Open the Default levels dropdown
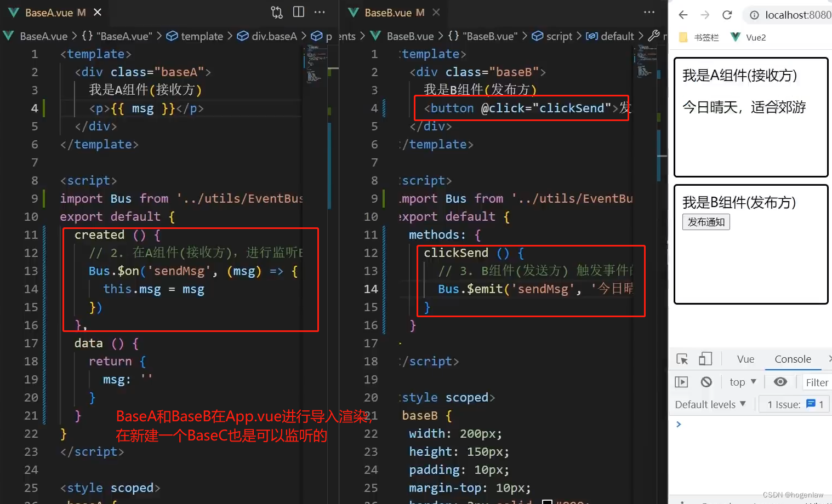Screen dimensions: 832x504 [710, 404]
